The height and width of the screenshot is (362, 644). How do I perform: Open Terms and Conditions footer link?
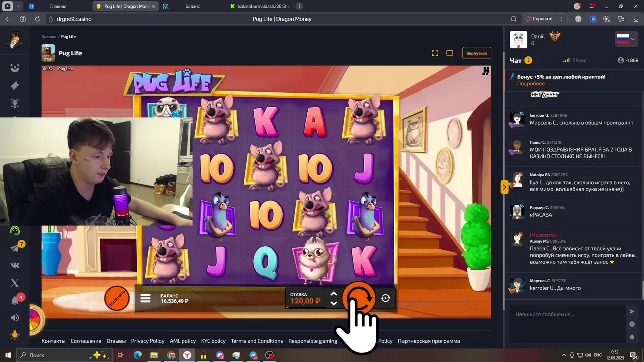(x=257, y=341)
